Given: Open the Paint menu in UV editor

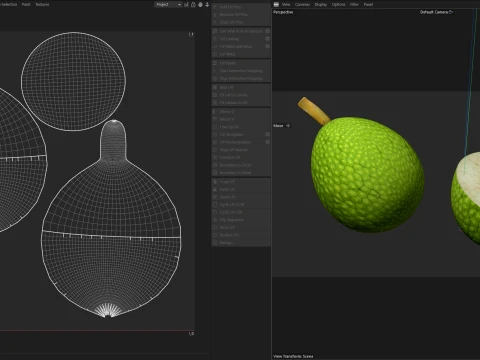Looking at the screenshot, I should click(26, 5).
